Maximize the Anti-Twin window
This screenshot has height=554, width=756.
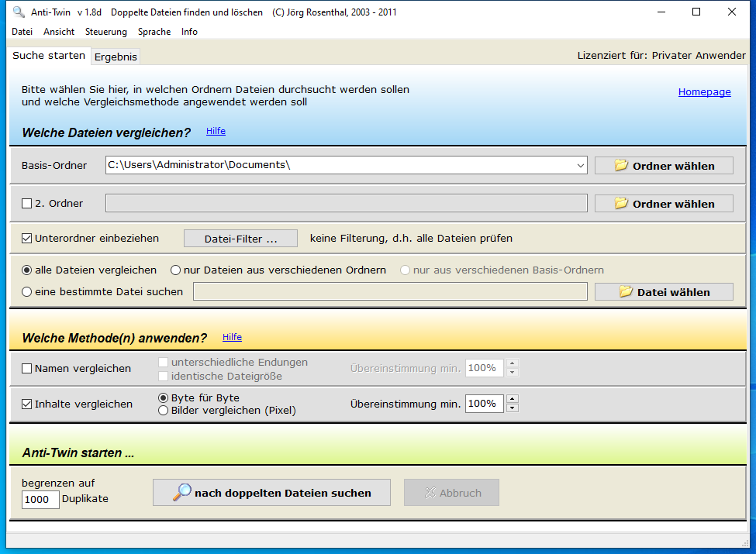point(696,12)
